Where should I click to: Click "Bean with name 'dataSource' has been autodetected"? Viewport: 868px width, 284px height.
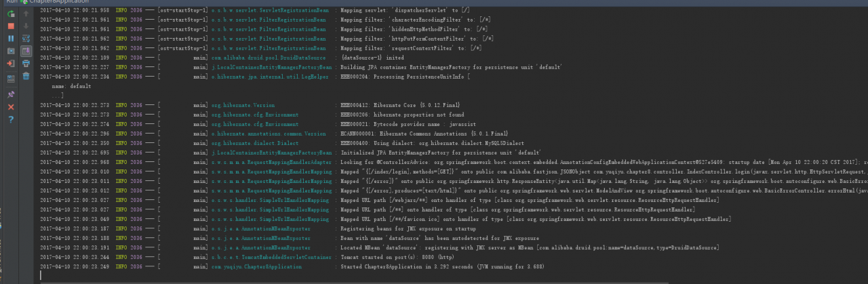[440, 239]
